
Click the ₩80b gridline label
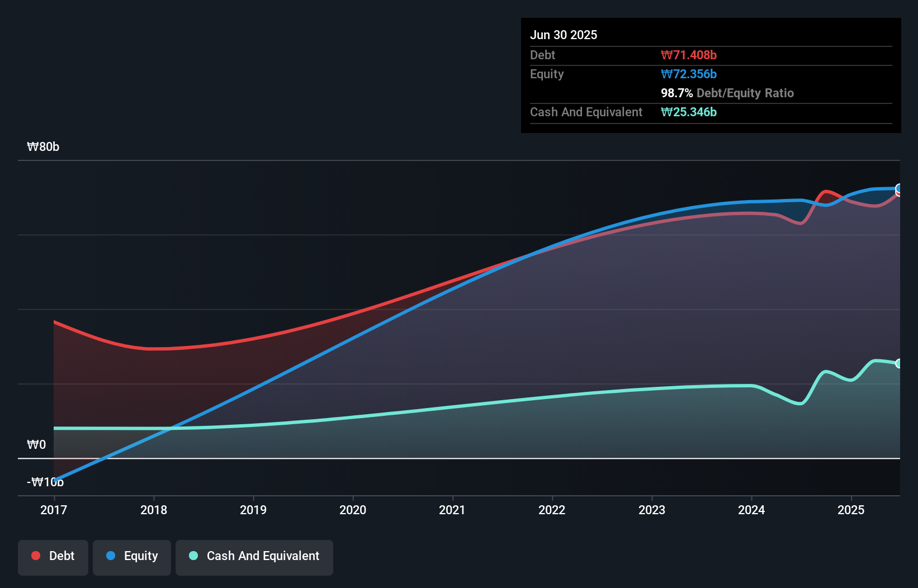coord(43,147)
